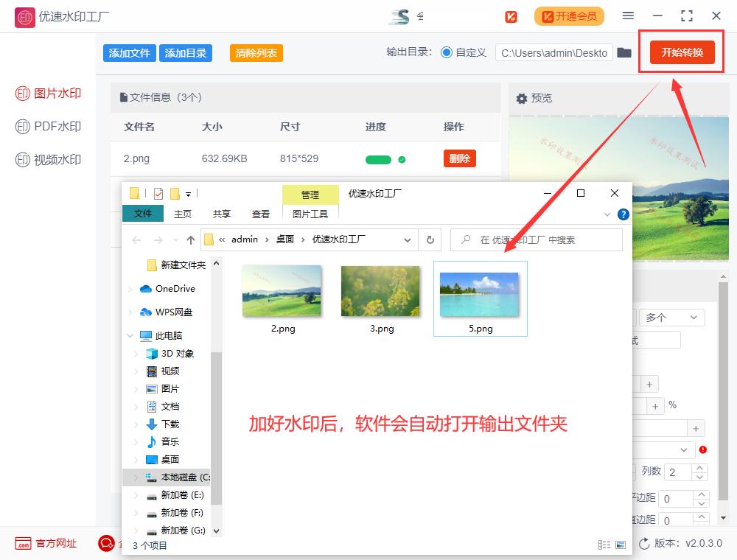737x560 pixels.
Task: Open the 图片工具 tab in Explorer
Action: 310,213
